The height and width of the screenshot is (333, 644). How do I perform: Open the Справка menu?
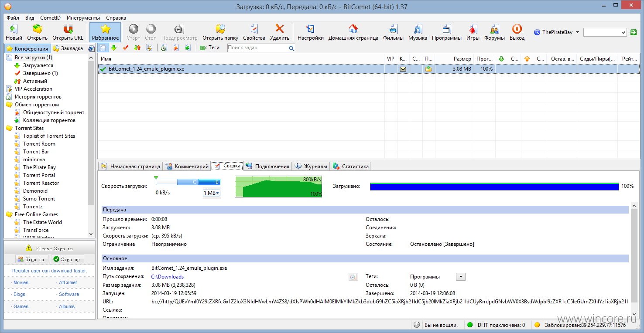(x=116, y=18)
